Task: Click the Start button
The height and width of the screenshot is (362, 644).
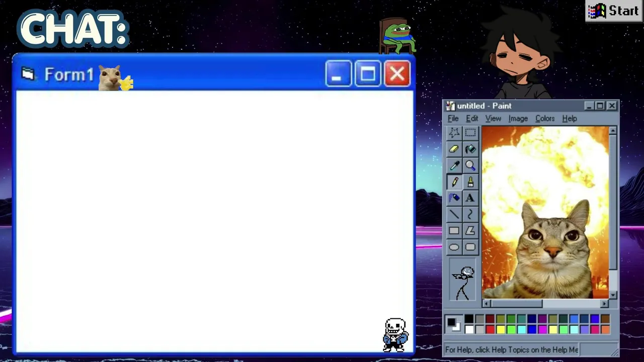Action: [x=614, y=11]
